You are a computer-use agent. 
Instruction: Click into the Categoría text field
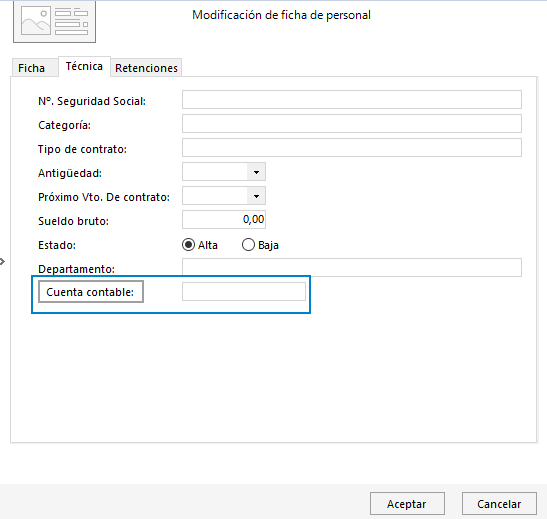[x=352, y=124]
